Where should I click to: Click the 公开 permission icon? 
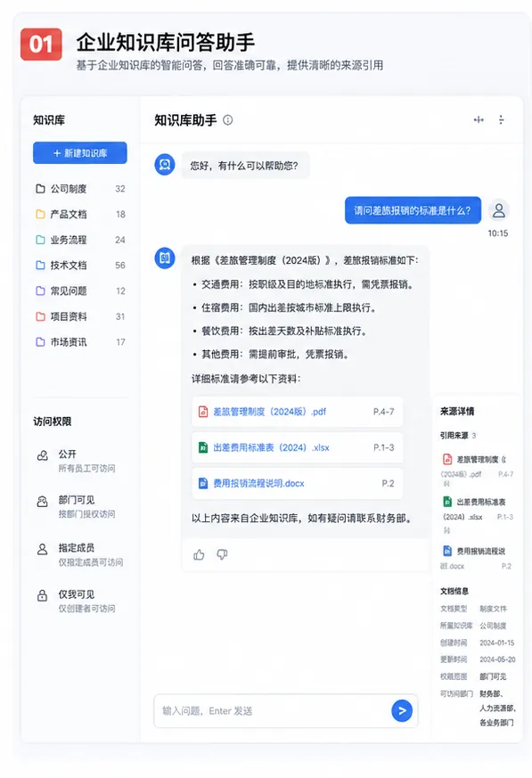coord(43,455)
